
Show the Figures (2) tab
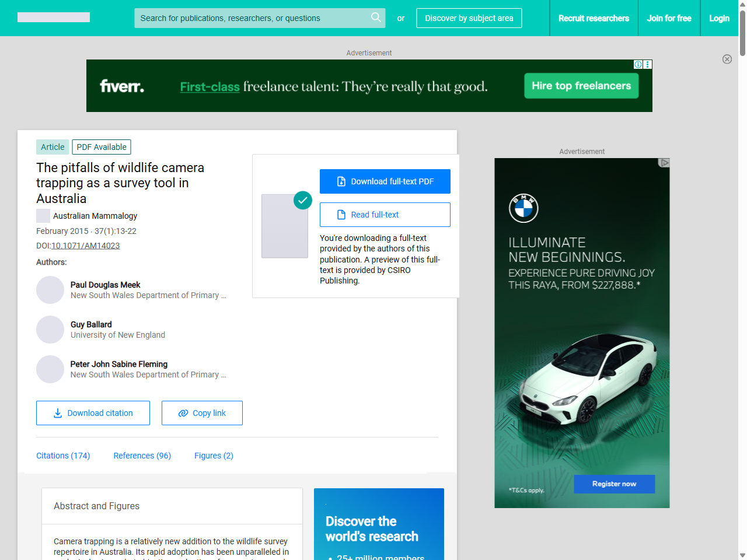click(214, 456)
